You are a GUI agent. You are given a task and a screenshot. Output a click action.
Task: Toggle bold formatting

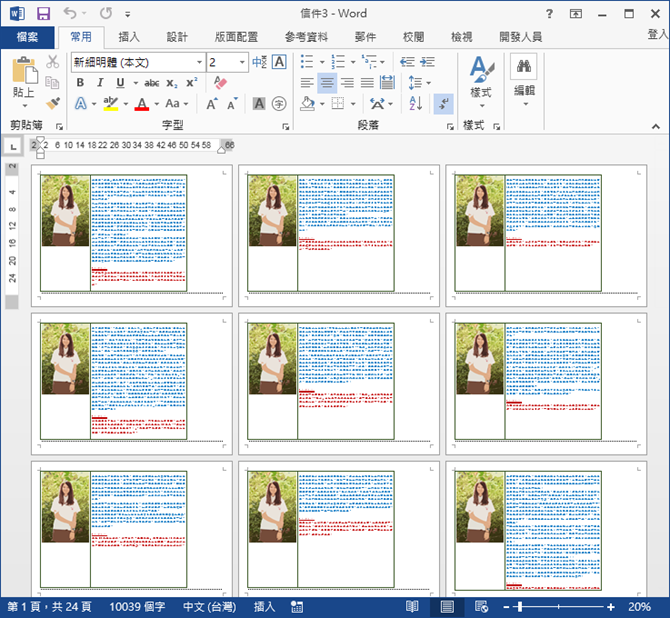click(x=80, y=82)
